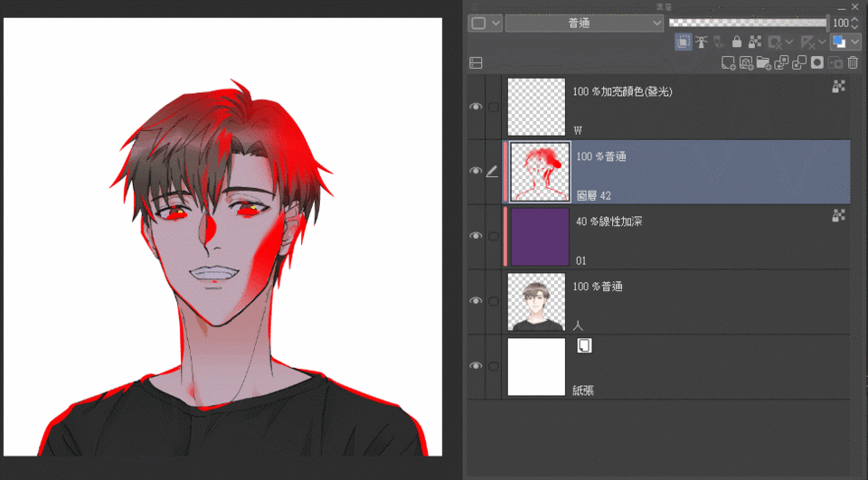868x480 pixels.
Task: Click Merge with Layer Below icon
Action: (799, 63)
